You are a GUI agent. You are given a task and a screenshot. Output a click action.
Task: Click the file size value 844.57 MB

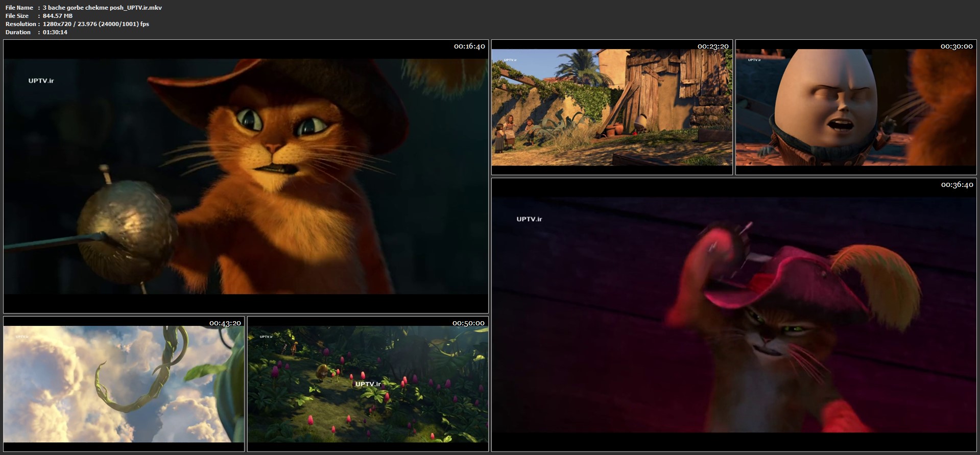tap(58, 16)
